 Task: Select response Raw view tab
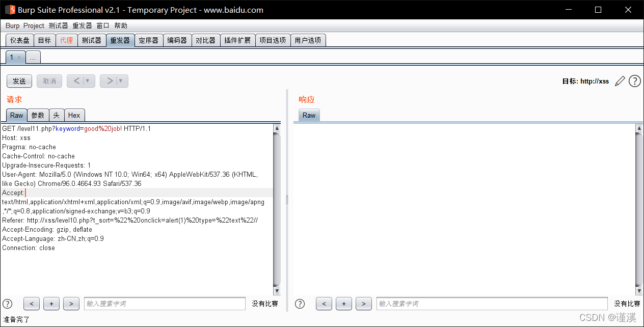pyautogui.click(x=309, y=115)
